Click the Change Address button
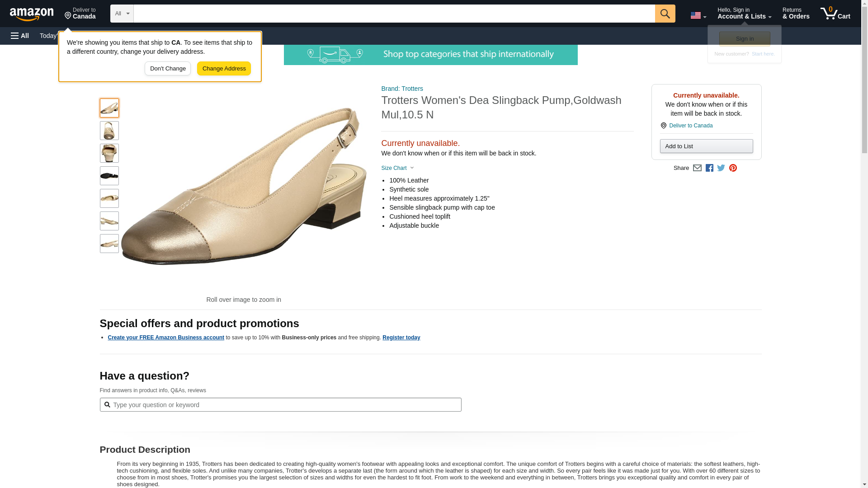The height and width of the screenshot is (488, 868). (224, 69)
